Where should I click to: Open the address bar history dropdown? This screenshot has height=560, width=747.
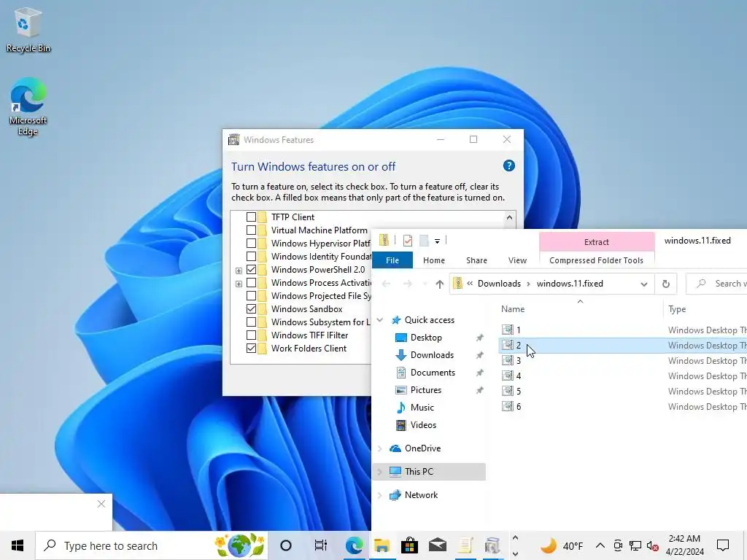(x=643, y=284)
